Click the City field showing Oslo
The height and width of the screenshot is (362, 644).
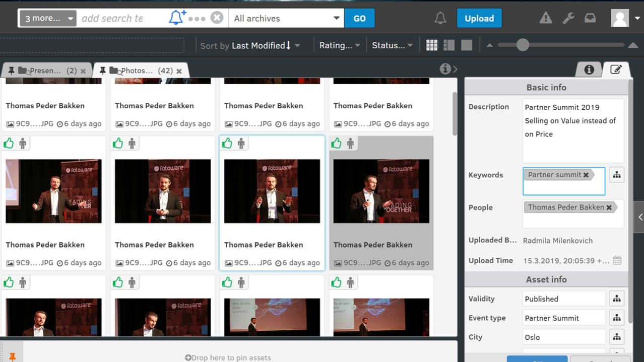point(564,337)
